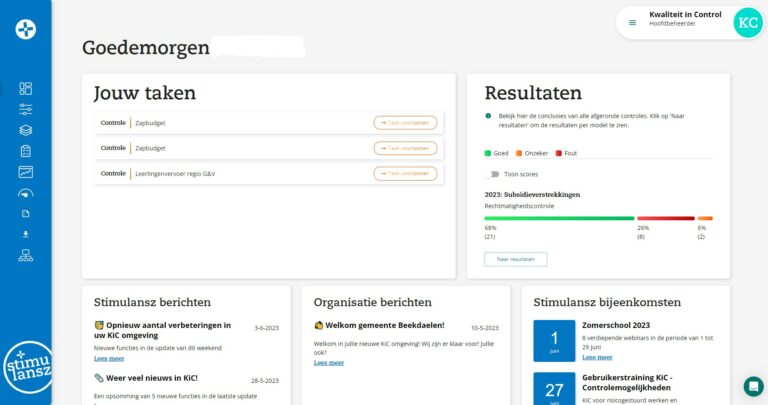Open the document file icon in sidebar

pyautogui.click(x=26, y=214)
